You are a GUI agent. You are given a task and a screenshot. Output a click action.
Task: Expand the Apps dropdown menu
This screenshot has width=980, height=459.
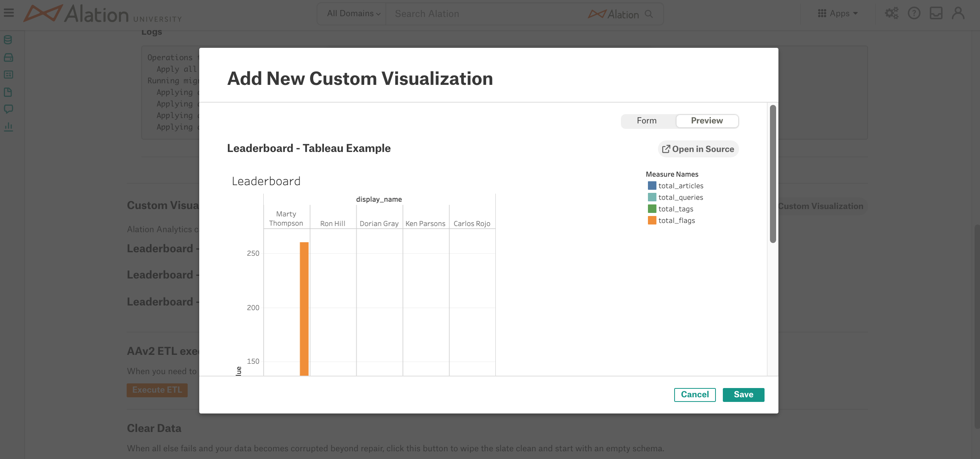tap(838, 13)
